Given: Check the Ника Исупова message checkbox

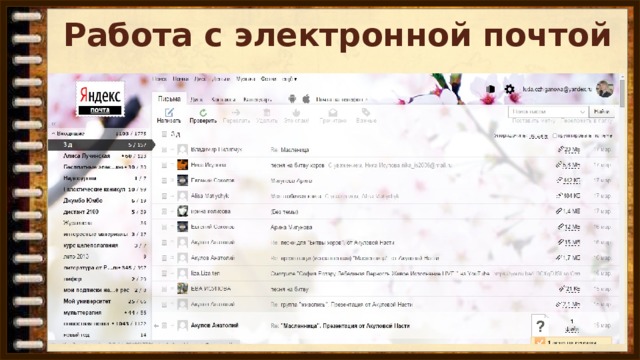Looking at the screenshot, I should pyautogui.click(x=164, y=165).
